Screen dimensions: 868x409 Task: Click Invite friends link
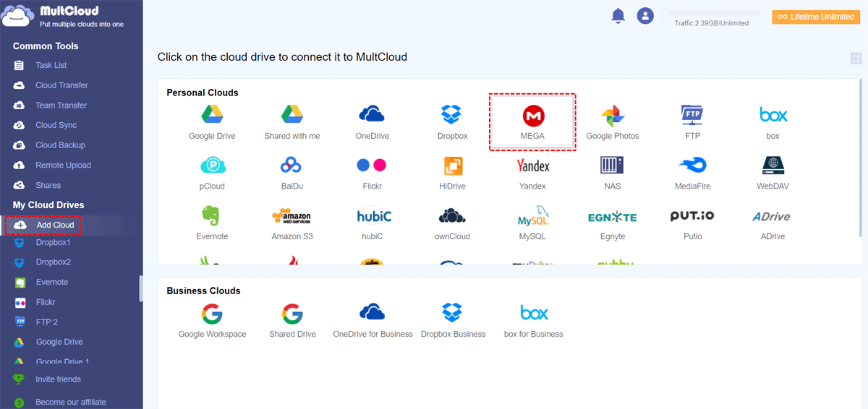pyautogui.click(x=58, y=379)
